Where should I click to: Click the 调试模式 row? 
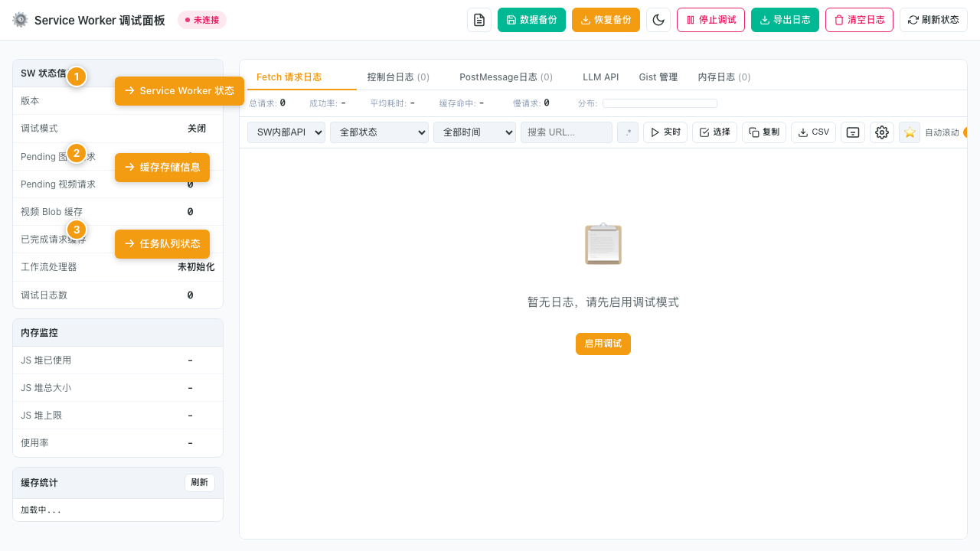pos(118,129)
